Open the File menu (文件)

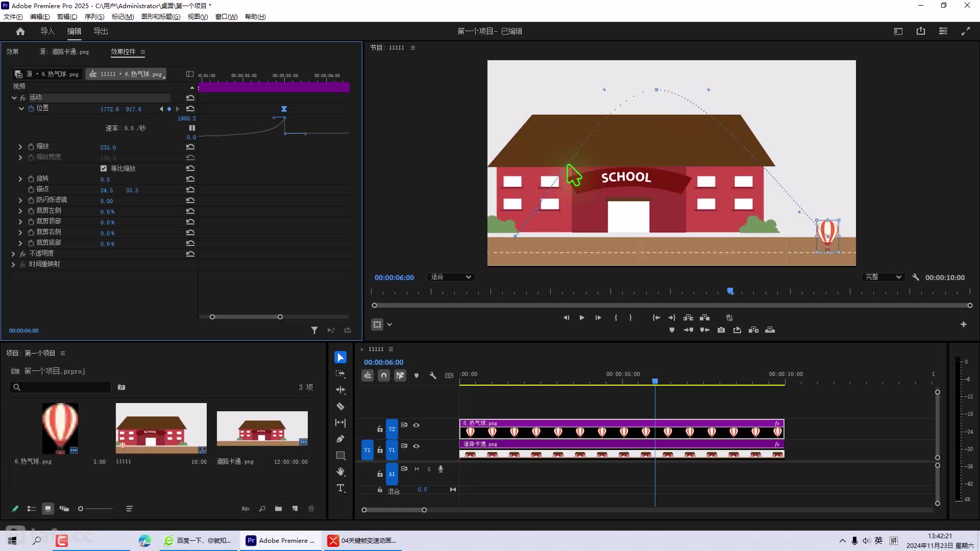pyautogui.click(x=13, y=17)
